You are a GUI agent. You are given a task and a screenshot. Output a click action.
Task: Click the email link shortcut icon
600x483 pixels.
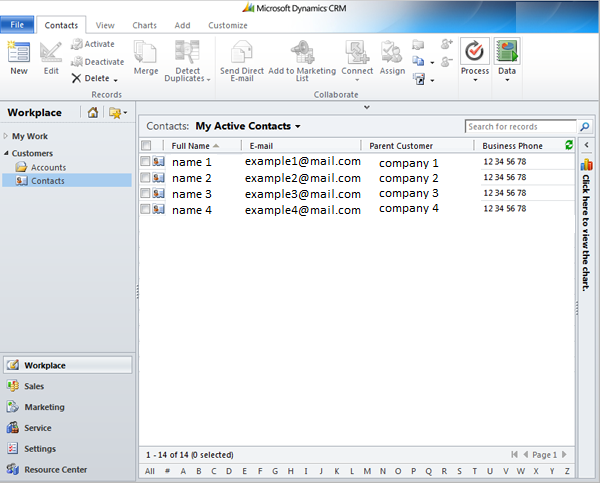tap(419, 79)
